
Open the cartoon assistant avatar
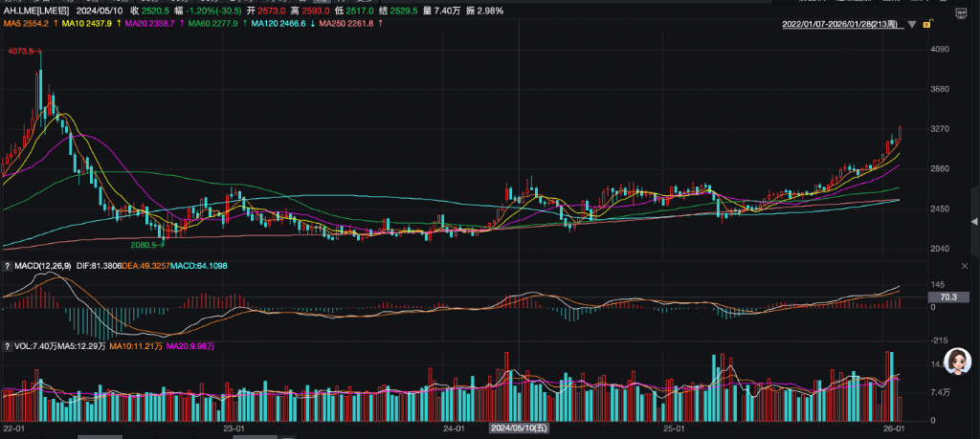coord(955,361)
